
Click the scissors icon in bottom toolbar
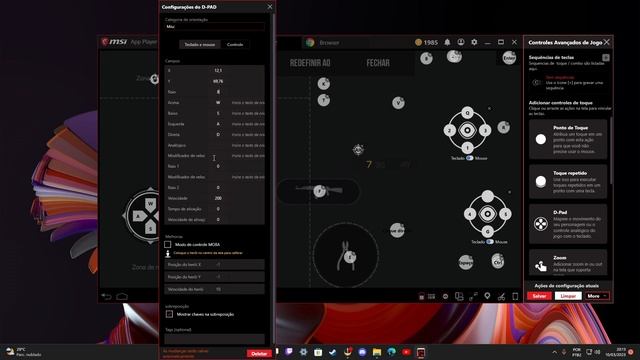502,296
